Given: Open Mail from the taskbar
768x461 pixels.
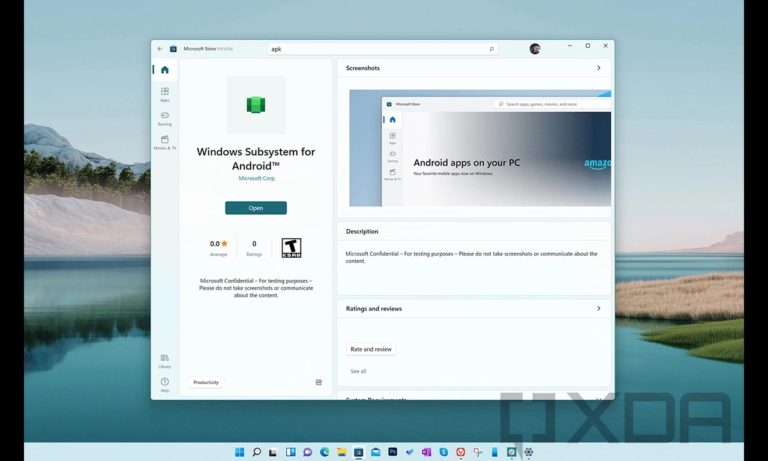Looking at the screenshot, I should pos(376,452).
